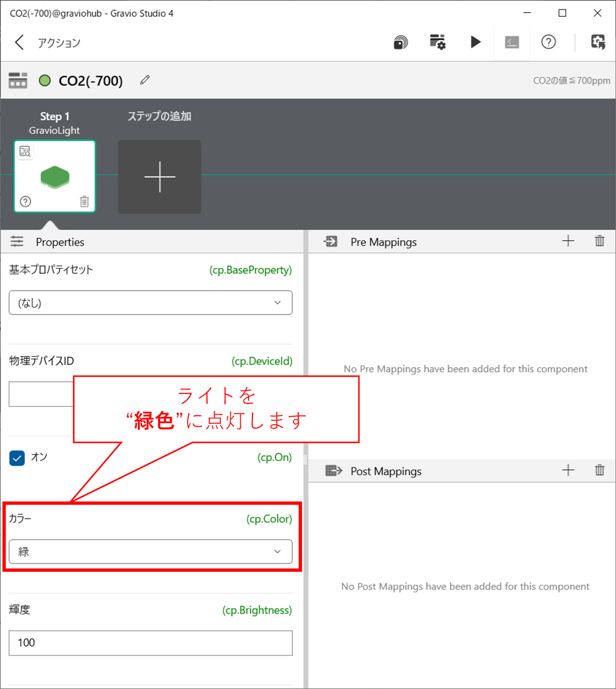Screen dimensions: 616x689
Task: Go back with the arrow next to アクション
Action: point(19,43)
